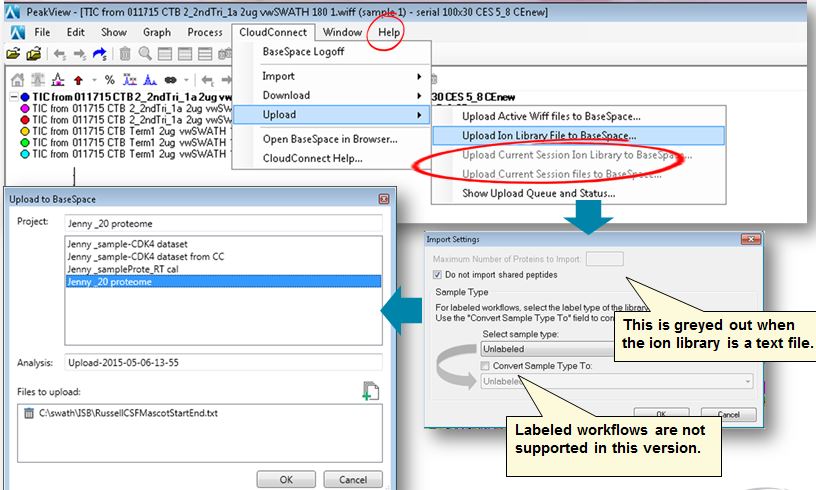This screenshot has width=816, height=490.
Task: Click the trash can icon in main toolbar
Action: click(x=125, y=53)
